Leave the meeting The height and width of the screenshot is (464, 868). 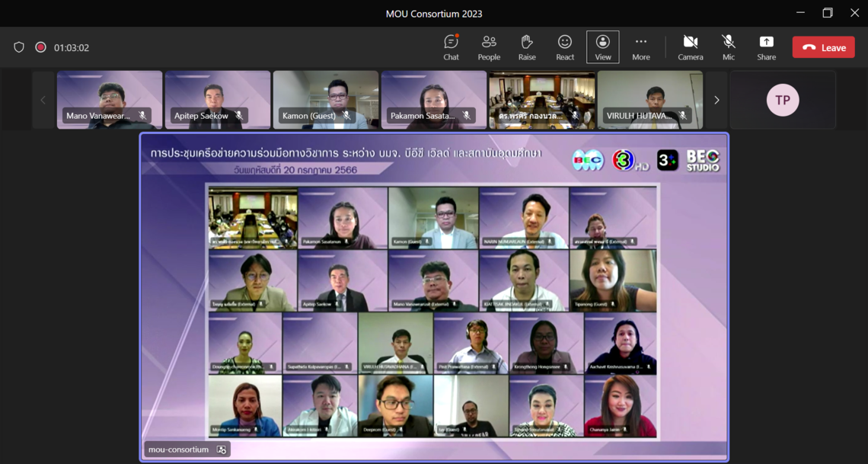tap(823, 47)
